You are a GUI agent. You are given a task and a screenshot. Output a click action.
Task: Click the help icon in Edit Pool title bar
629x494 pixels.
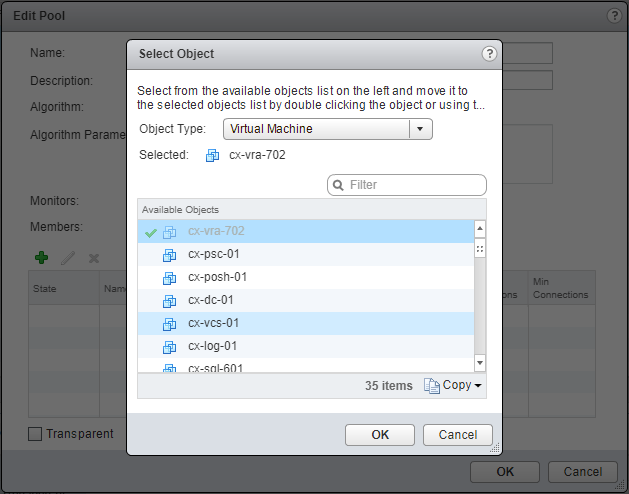pos(614,16)
